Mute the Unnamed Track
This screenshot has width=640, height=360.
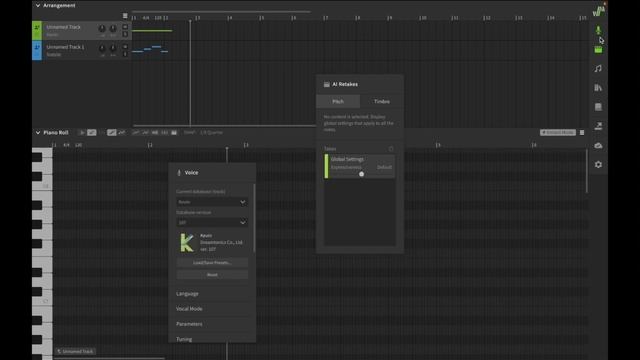(x=125, y=27)
